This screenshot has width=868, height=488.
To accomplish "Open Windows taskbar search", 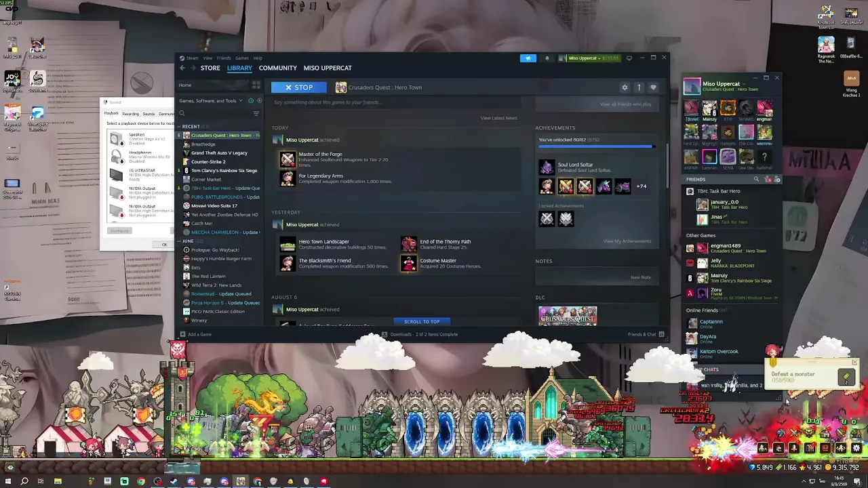I will [x=24, y=481].
